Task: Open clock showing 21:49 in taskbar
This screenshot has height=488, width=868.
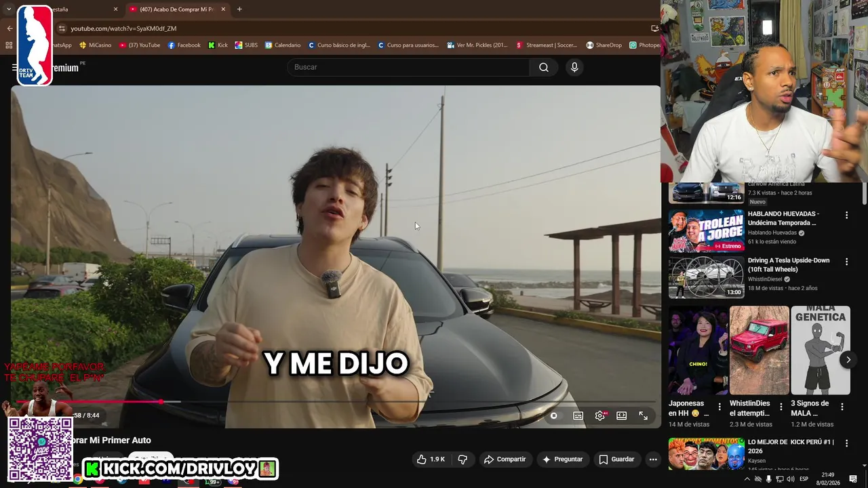Action: (827, 479)
